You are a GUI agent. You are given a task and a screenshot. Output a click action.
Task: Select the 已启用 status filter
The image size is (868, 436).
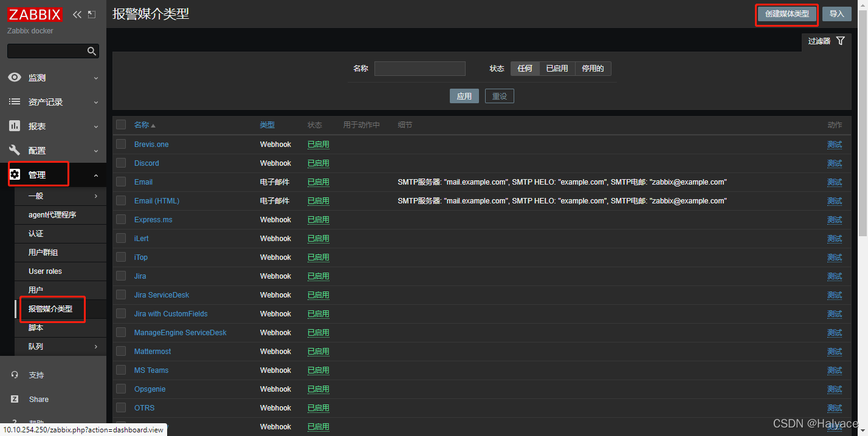(557, 69)
